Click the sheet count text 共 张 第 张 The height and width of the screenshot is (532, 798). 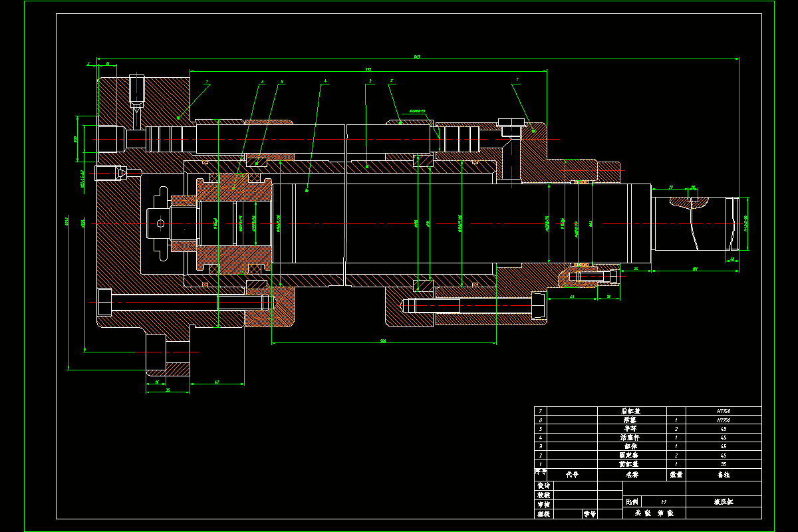pos(654,513)
